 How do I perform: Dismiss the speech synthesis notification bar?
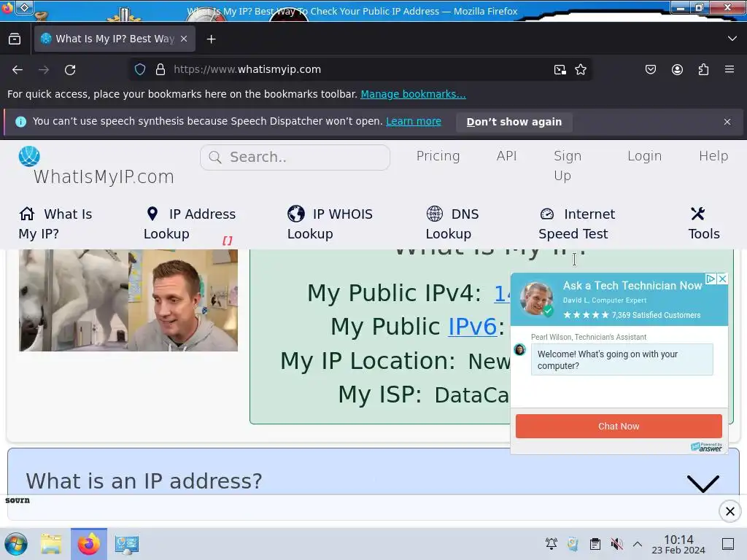tap(727, 122)
